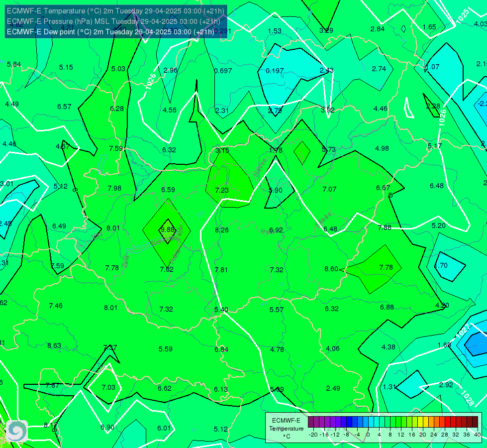Click the 7.07 temperature value

pos(329,189)
